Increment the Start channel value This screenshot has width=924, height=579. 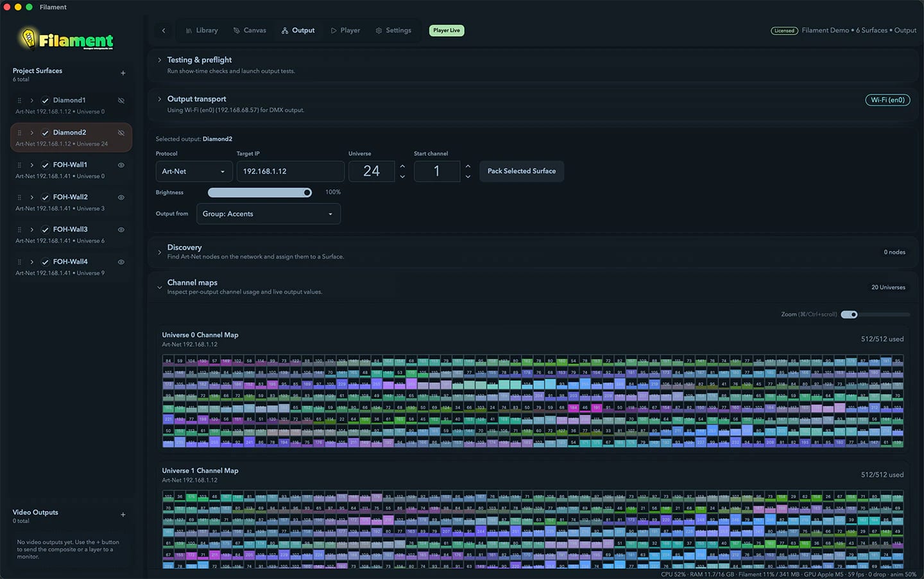point(468,166)
